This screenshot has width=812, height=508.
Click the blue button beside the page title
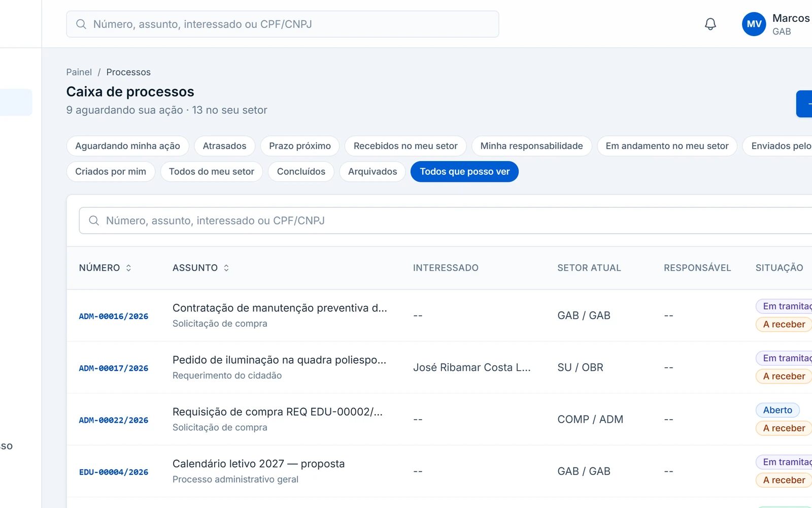tap(804, 104)
